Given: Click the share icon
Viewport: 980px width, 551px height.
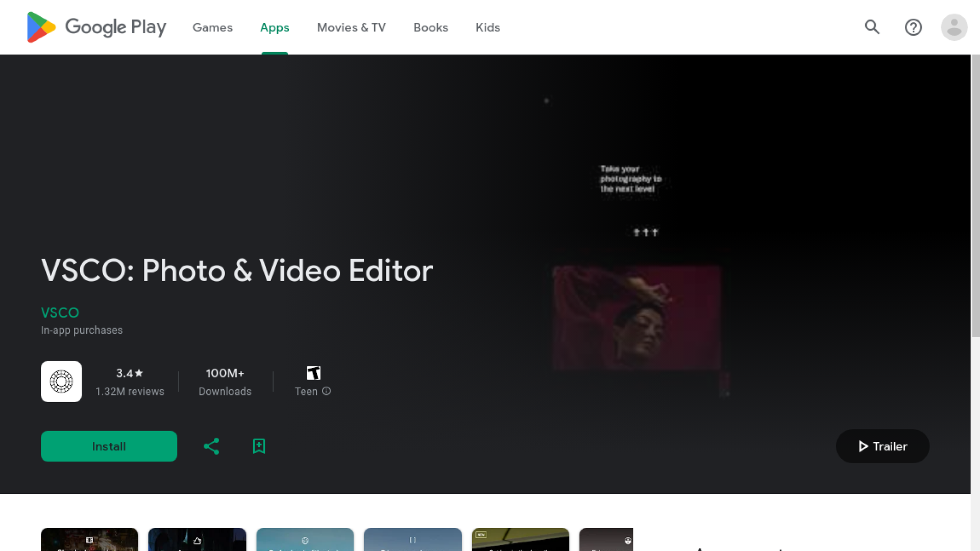Looking at the screenshot, I should [x=211, y=446].
